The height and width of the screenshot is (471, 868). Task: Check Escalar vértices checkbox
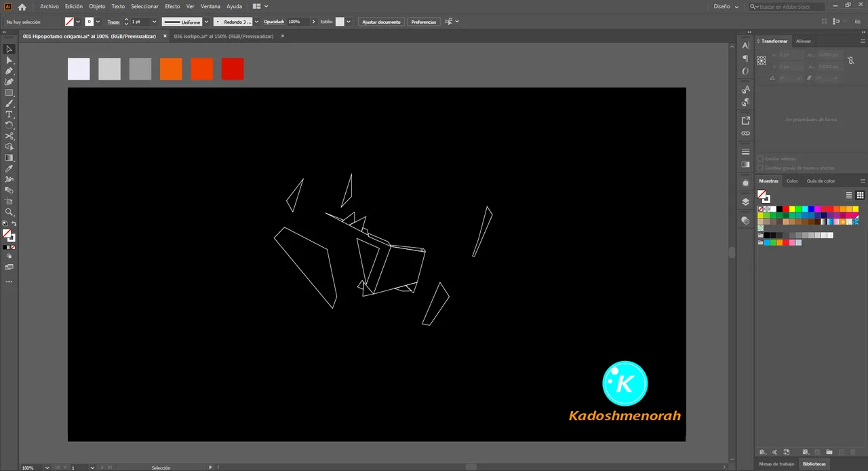(x=760, y=159)
